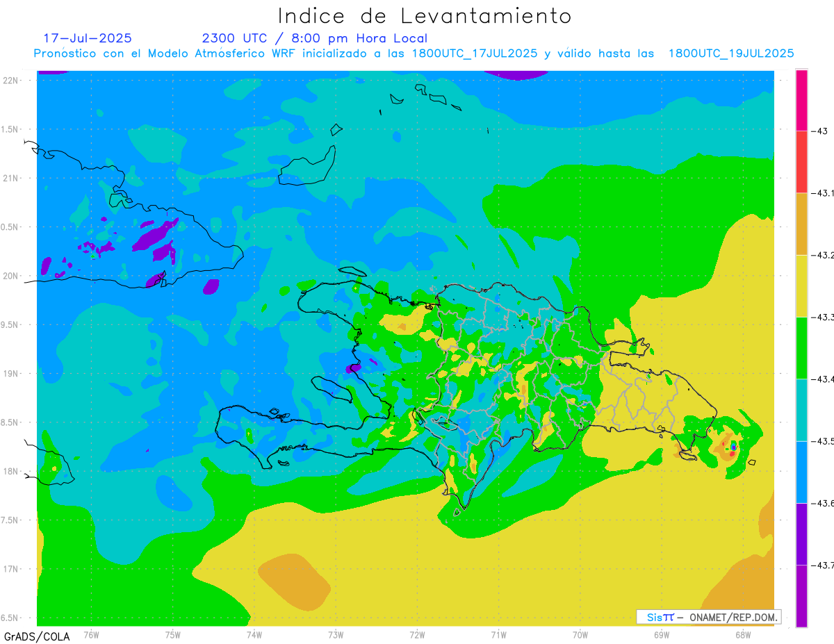Select the '17-Jul-2025' date label
This screenshot has height=644, width=834.
click(88, 38)
